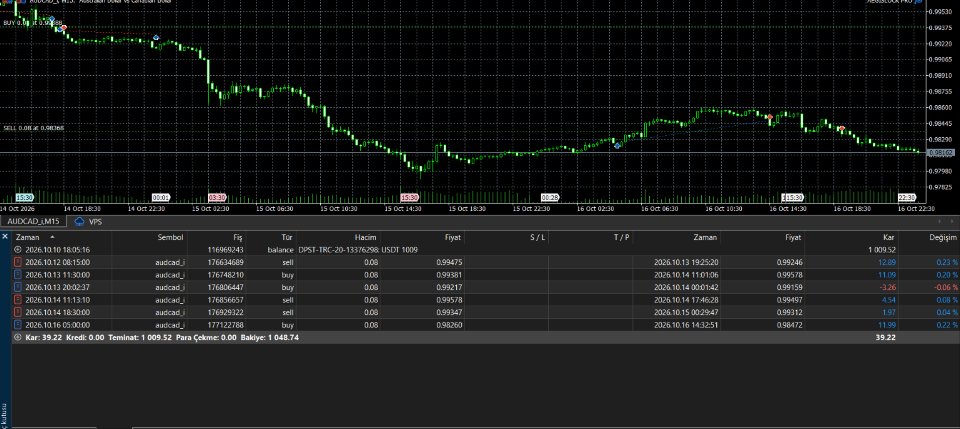Select ticket number 176929322
Viewport: 960px width, 429px height.
226,313
